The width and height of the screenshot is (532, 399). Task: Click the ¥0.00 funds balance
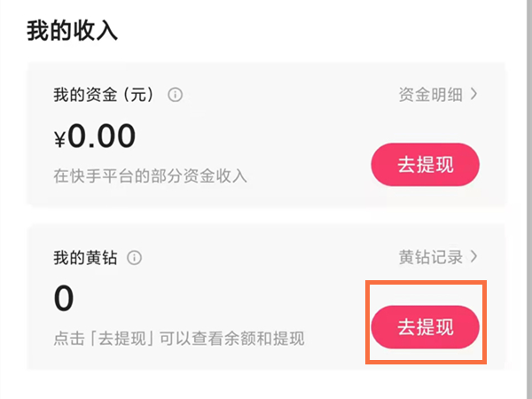click(95, 137)
